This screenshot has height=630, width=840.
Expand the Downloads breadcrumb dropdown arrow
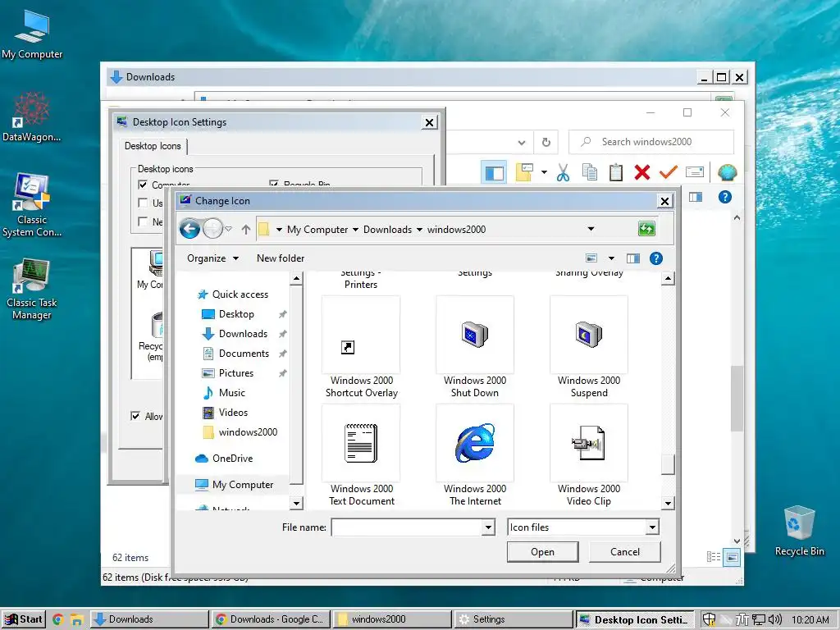[419, 230]
